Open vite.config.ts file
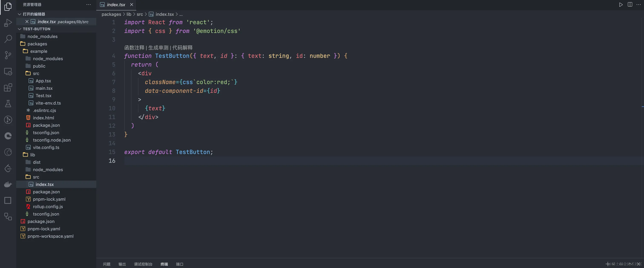The height and width of the screenshot is (268, 644). [56, 148]
